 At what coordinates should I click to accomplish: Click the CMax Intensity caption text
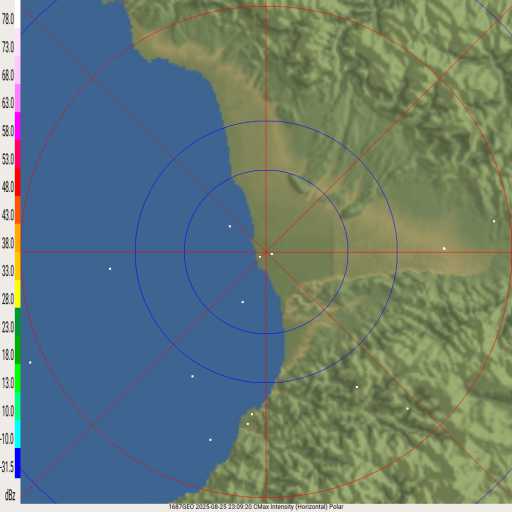point(298,507)
